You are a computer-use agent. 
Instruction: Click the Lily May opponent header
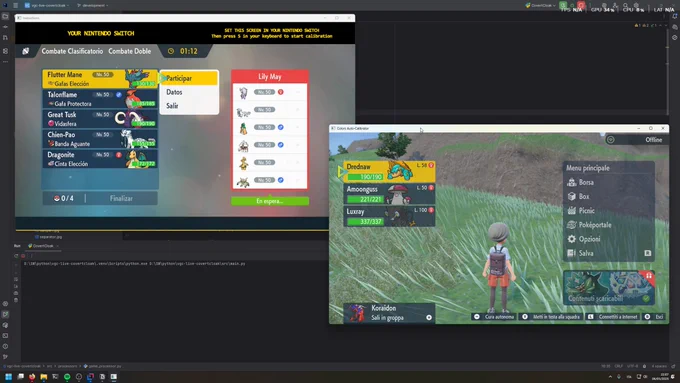tap(270, 76)
